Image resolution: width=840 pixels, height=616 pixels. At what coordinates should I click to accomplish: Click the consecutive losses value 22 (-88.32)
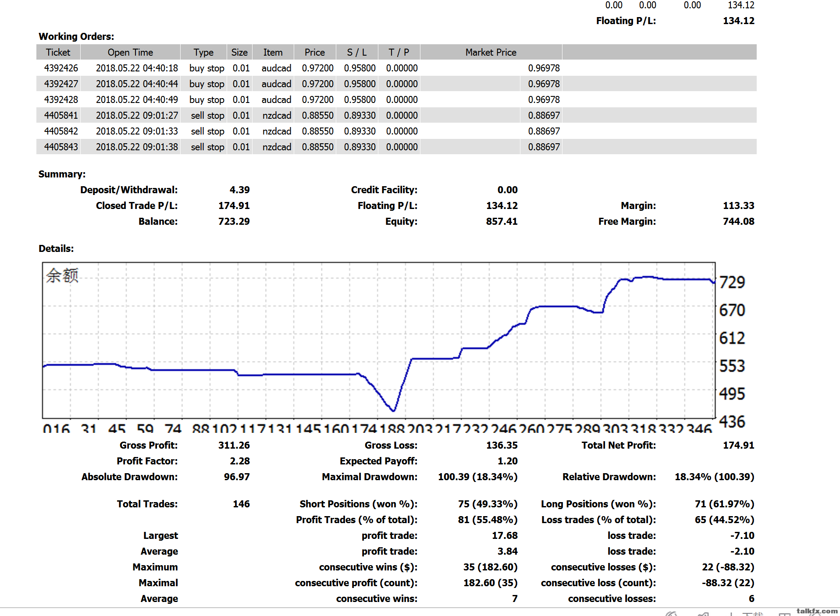tap(728, 567)
